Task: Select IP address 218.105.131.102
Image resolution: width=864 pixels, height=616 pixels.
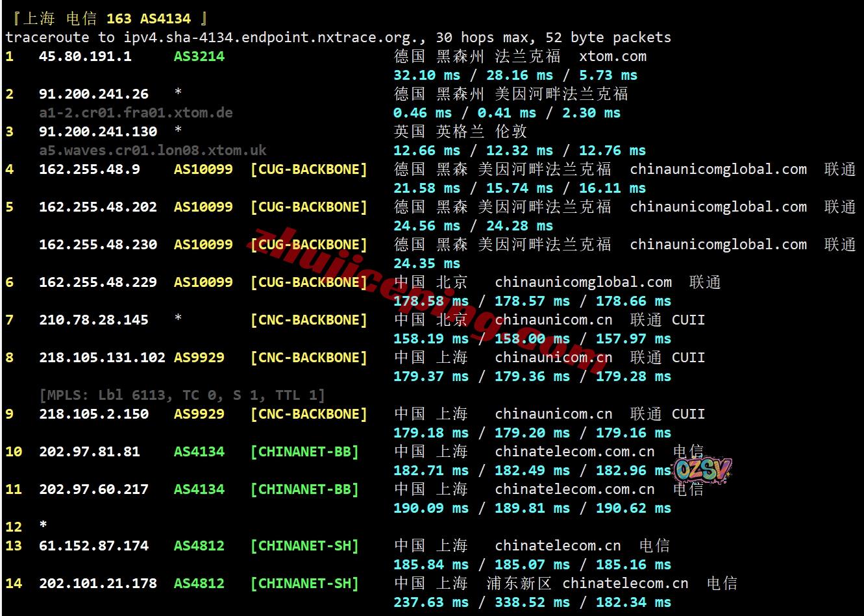Action: (102, 358)
